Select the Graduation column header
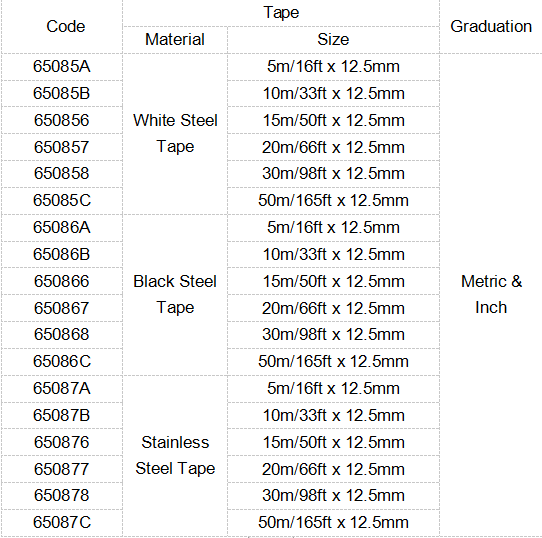The height and width of the screenshot is (538, 542). [x=491, y=27]
